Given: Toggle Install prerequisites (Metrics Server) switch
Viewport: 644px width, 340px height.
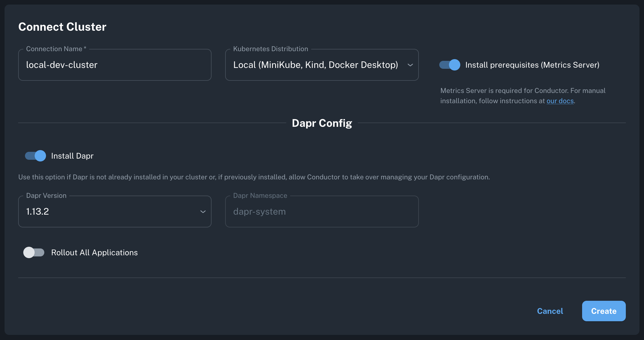Looking at the screenshot, I should pyautogui.click(x=450, y=65).
